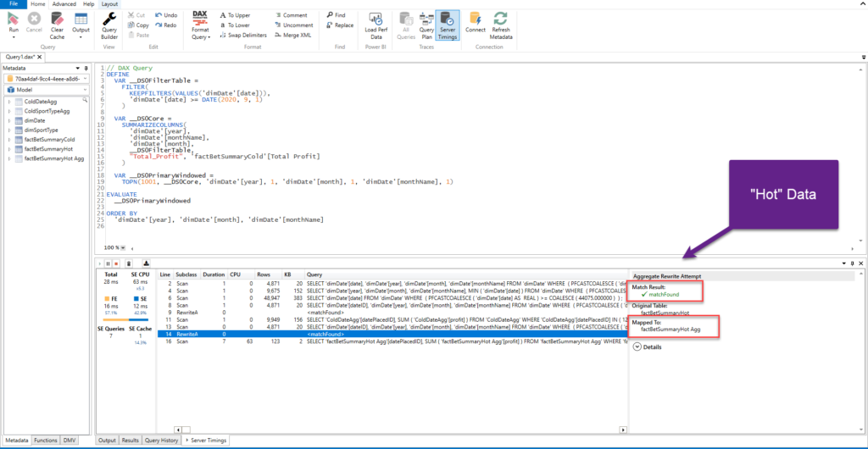Switch to the Output tab

pos(108,441)
